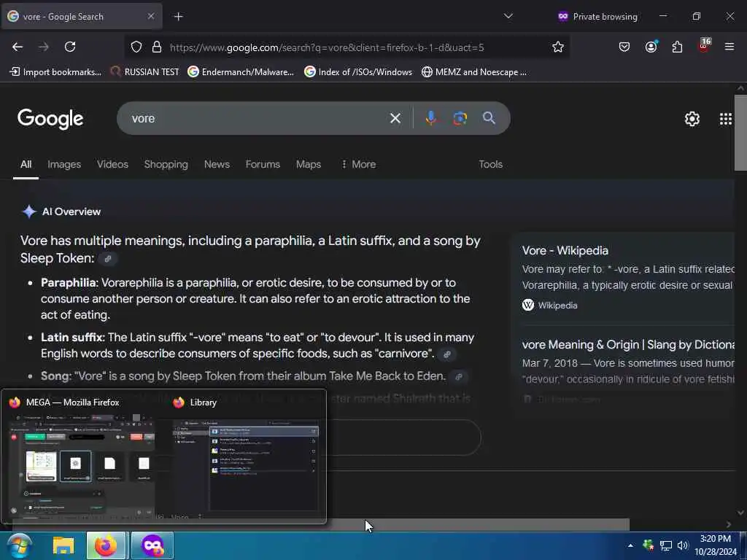747x560 pixels.
Task: Start voice search with the microphone
Action: pos(430,118)
